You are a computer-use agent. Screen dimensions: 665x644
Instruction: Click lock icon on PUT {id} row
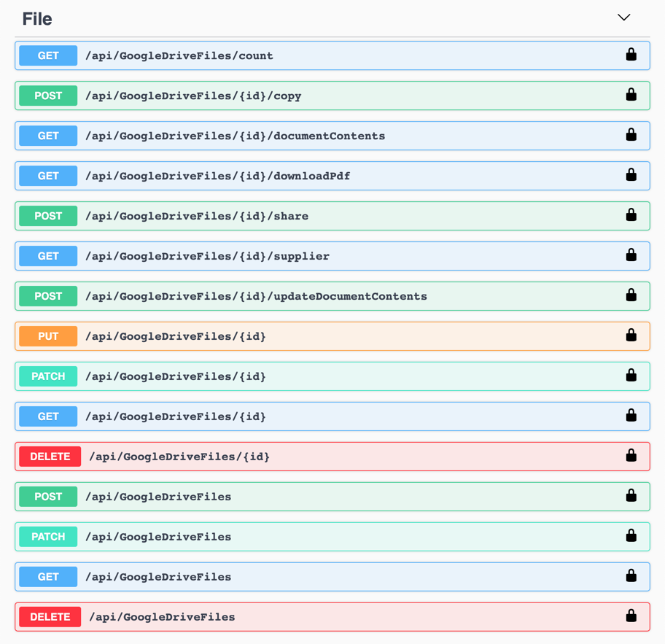(x=631, y=335)
